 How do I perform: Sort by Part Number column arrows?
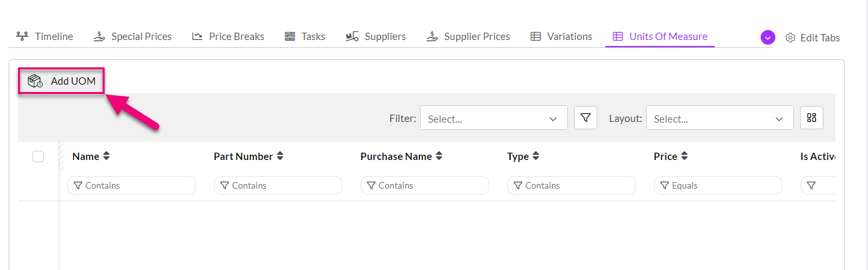tap(280, 157)
